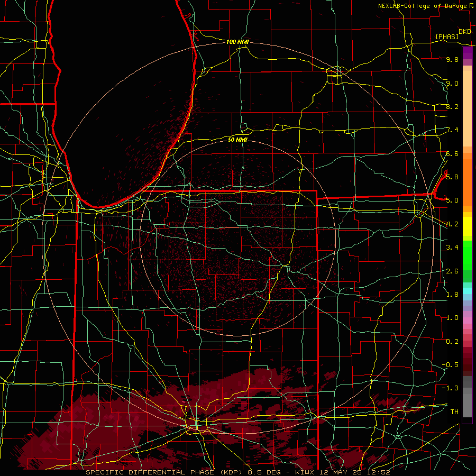Click the 8.2 scale value

pos(452,106)
